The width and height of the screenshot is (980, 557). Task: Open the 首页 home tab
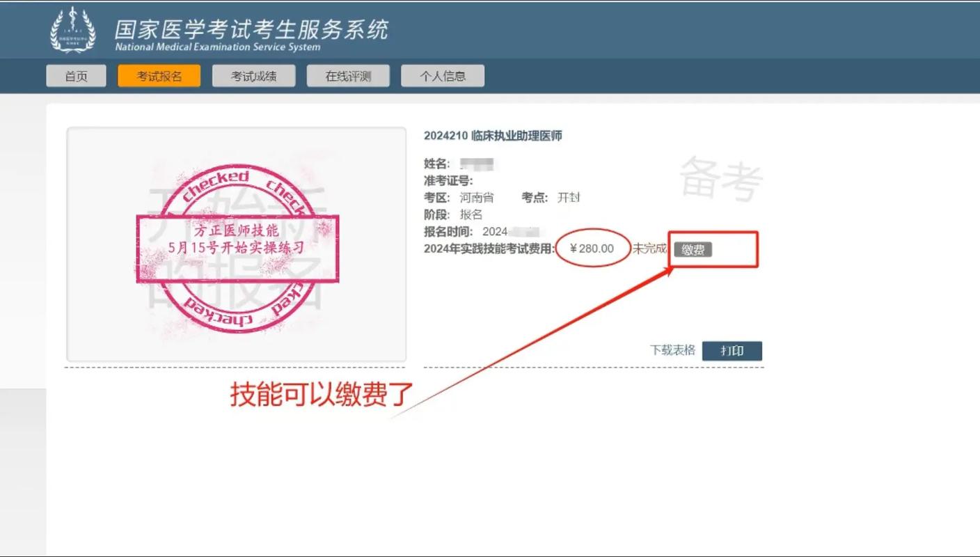75,75
